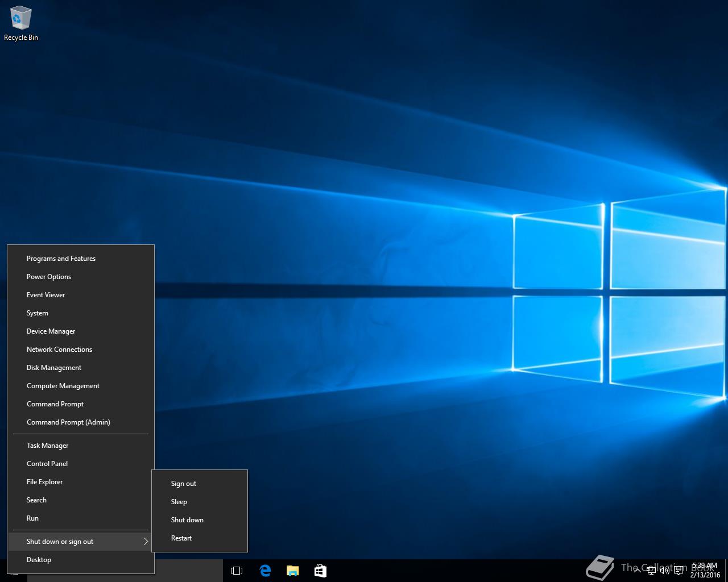Screen dimensions: 728x582
Task: Click the taskbar clock showing 5:39 AM
Action: [x=705, y=571]
